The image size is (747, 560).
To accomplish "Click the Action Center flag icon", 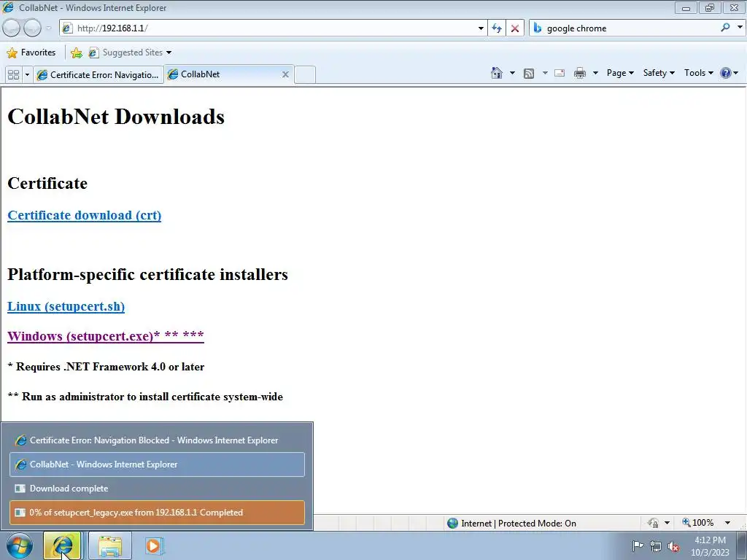I will click(x=638, y=546).
